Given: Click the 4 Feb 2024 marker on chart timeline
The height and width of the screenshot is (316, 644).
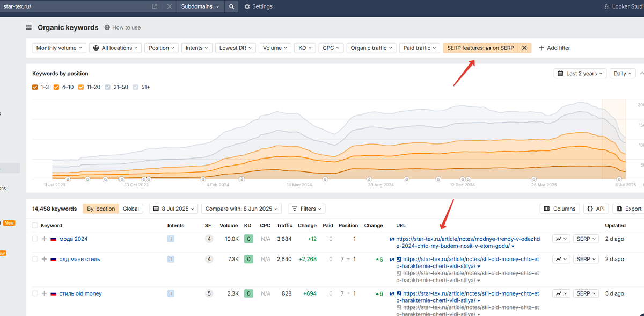Looking at the screenshot, I should (218, 185).
